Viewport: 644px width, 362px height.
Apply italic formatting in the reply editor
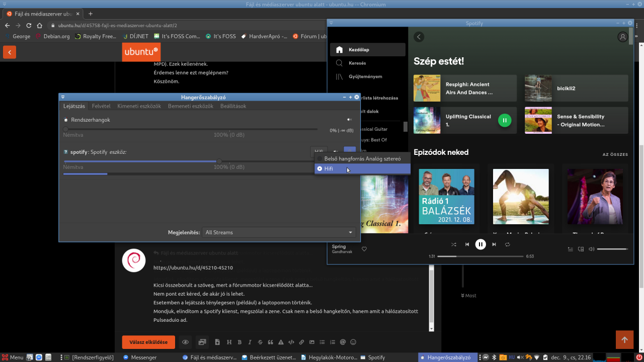250,342
